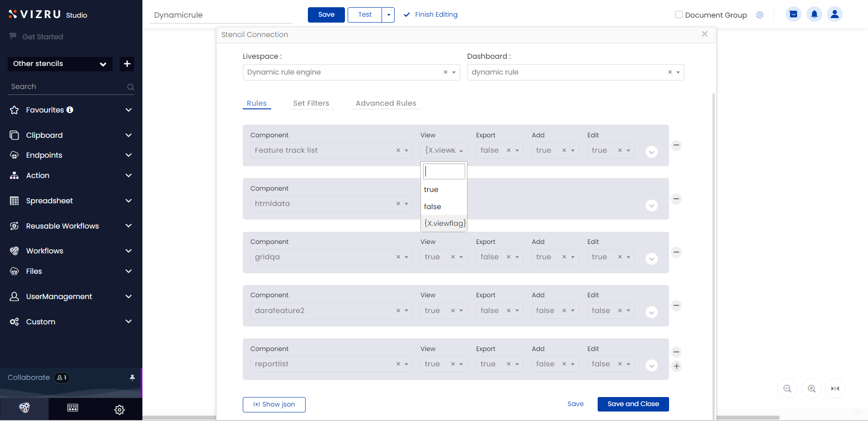Expand the Feature track list rule details
This screenshot has width=868, height=421.
pos(651,152)
